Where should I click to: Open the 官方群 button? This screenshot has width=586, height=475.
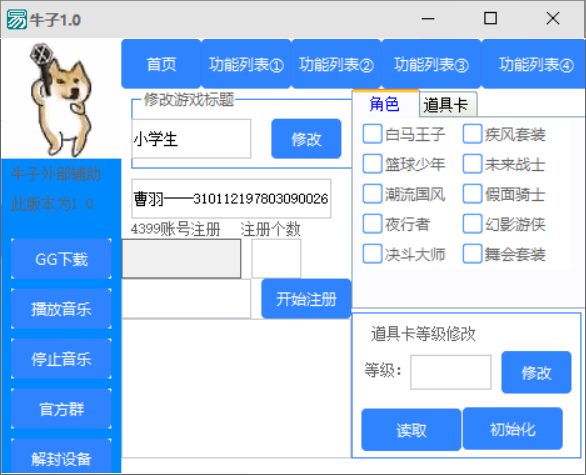click(x=61, y=408)
